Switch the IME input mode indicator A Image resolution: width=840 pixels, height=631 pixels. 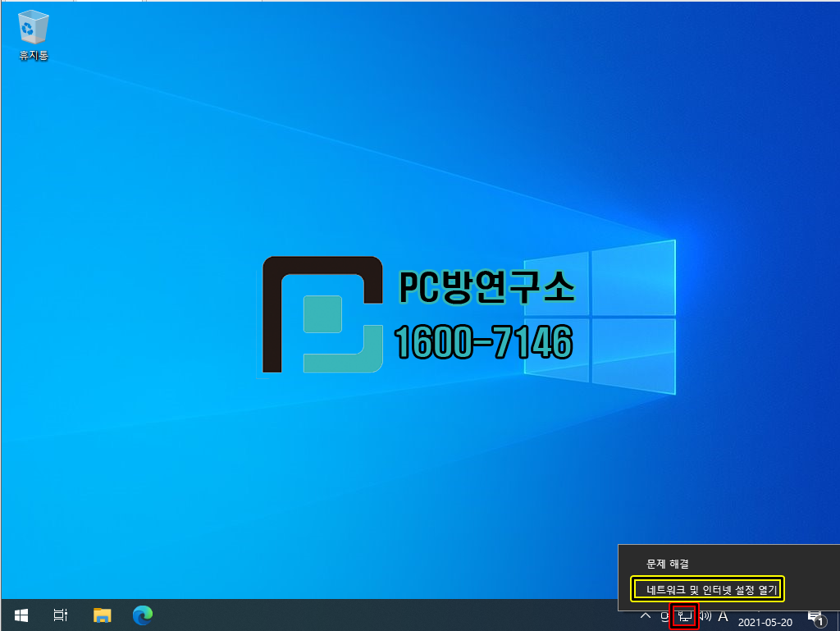[724, 616]
